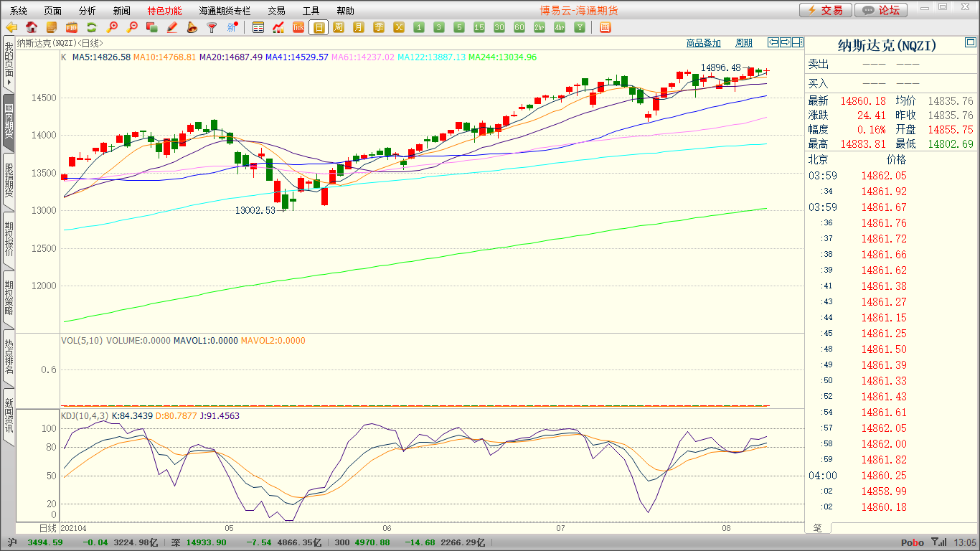Toggle the 30-minute period button
This screenshot has height=551, width=980.
[499, 27]
